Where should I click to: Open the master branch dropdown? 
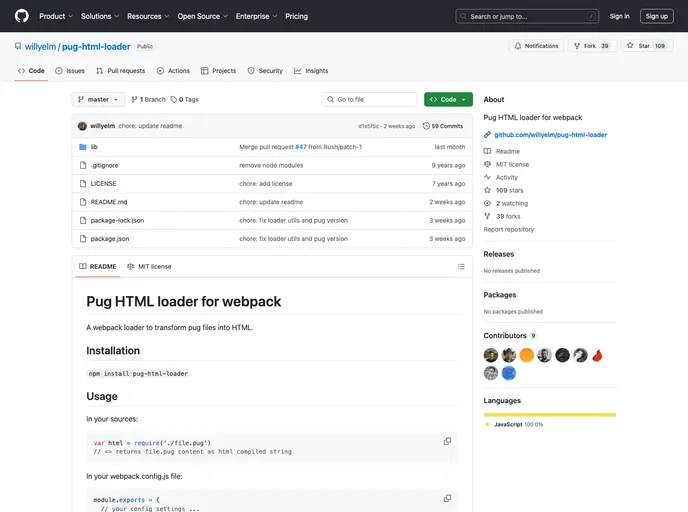coord(98,100)
